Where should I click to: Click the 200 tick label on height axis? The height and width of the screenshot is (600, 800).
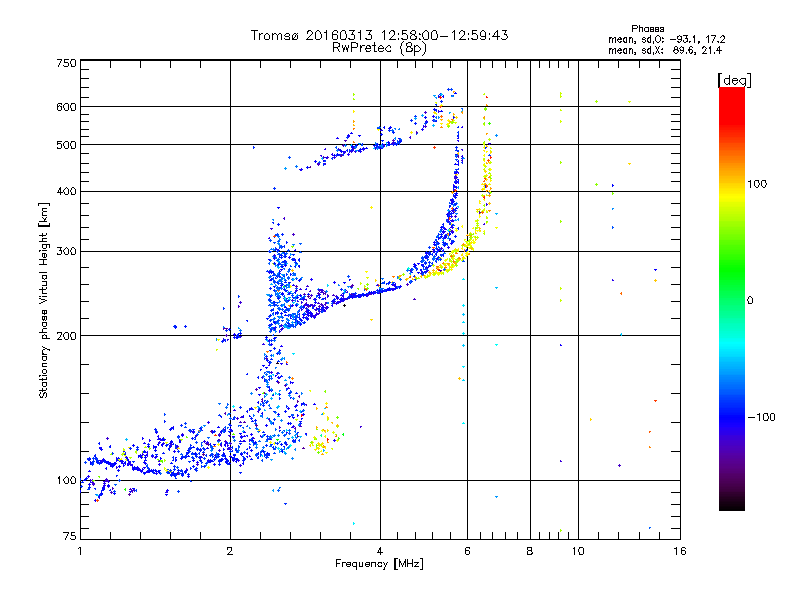[66, 336]
